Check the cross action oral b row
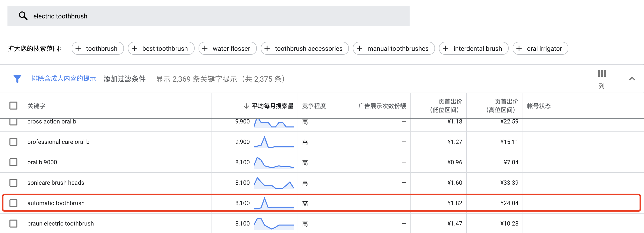 [13, 122]
